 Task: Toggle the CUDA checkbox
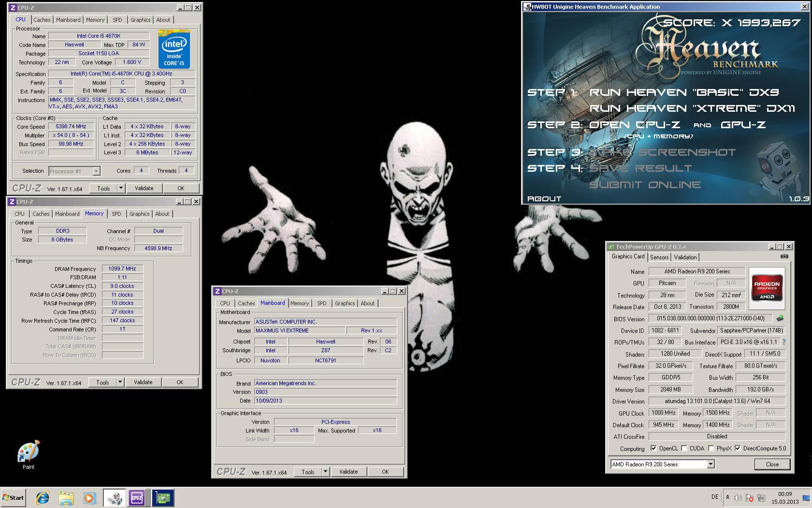[684, 448]
